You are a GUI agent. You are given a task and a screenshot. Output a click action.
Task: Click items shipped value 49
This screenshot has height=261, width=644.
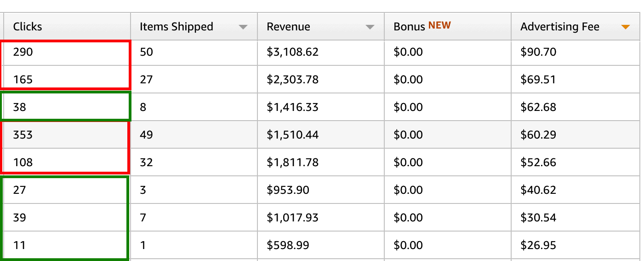pos(146,135)
